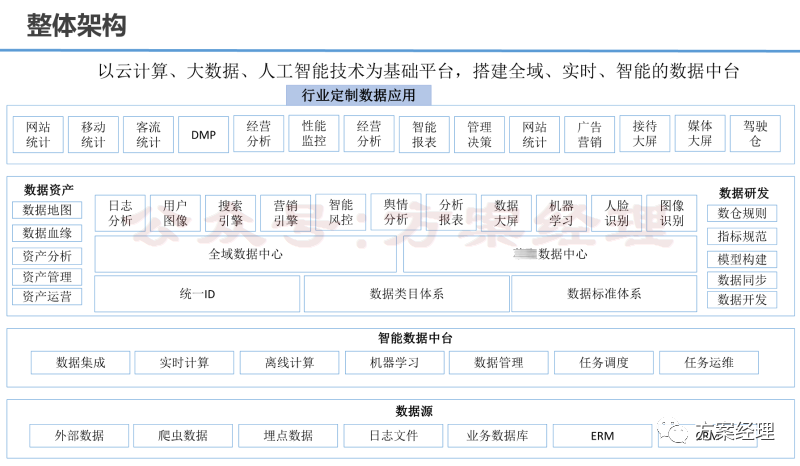
Task: Select the 模型构建 item
Action: [742, 260]
